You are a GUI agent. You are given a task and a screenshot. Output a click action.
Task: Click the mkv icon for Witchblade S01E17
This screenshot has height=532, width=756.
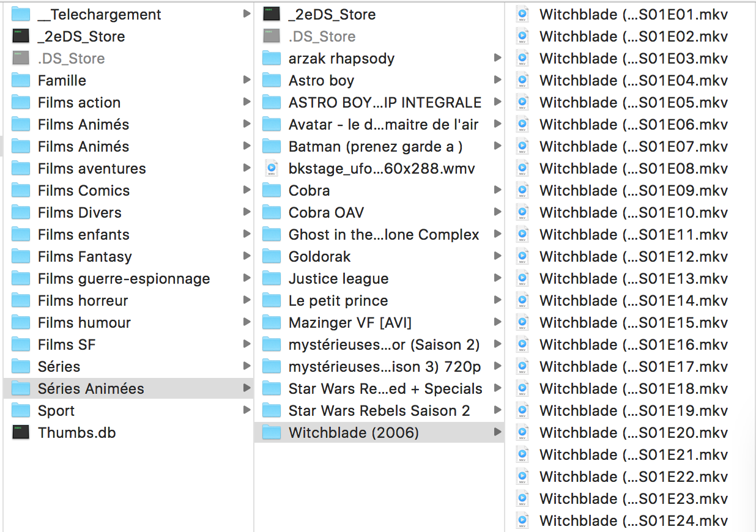tap(522, 366)
